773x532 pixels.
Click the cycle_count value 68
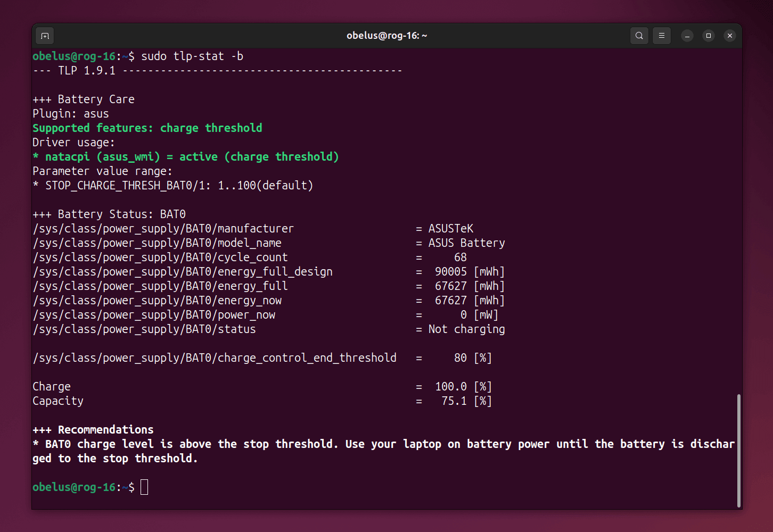click(x=460, y=257)
